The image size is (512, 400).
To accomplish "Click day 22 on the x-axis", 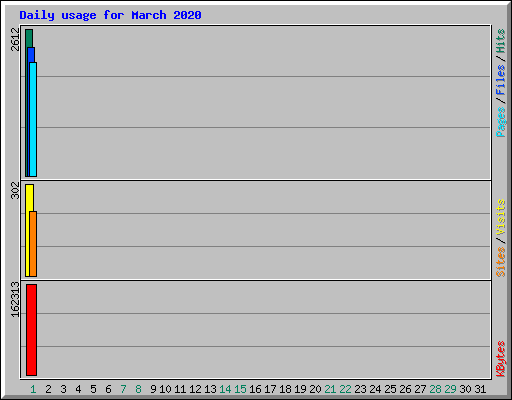I will click(x=345, y=389).
